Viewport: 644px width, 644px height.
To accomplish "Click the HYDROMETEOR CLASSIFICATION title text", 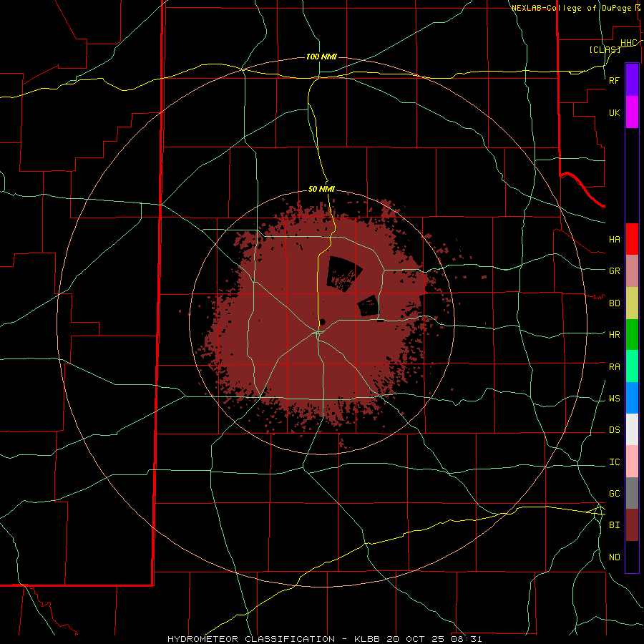I will tap(251, 639).
